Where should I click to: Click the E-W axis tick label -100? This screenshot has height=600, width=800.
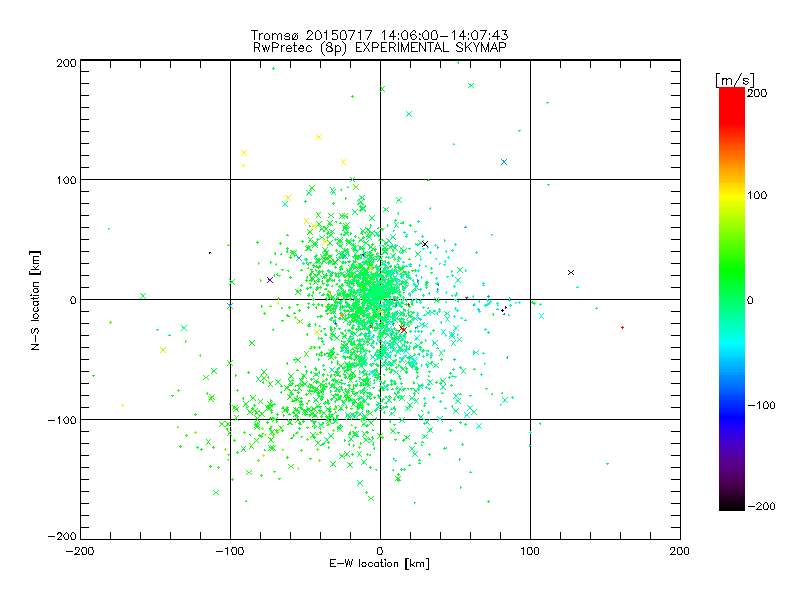click(230, 551)
